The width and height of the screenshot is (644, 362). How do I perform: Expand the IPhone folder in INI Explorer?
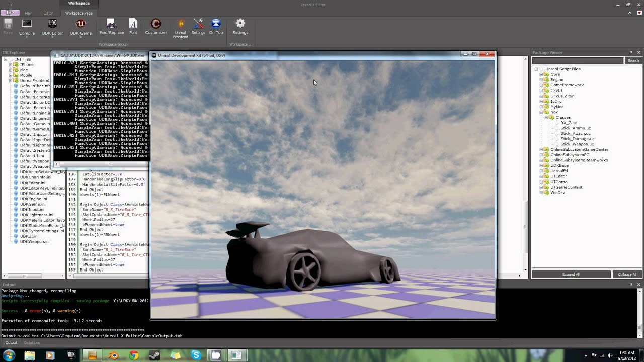click(x=10, y=65)
